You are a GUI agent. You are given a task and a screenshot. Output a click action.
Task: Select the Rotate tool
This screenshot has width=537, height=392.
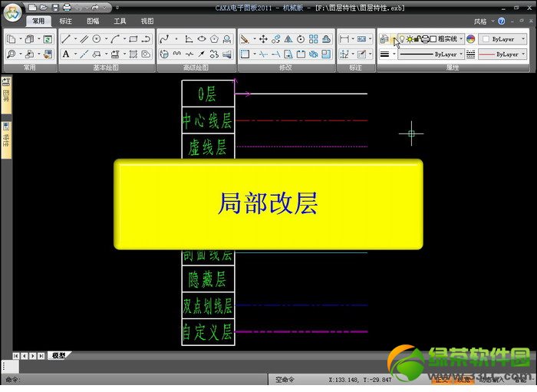click(301, 39)
